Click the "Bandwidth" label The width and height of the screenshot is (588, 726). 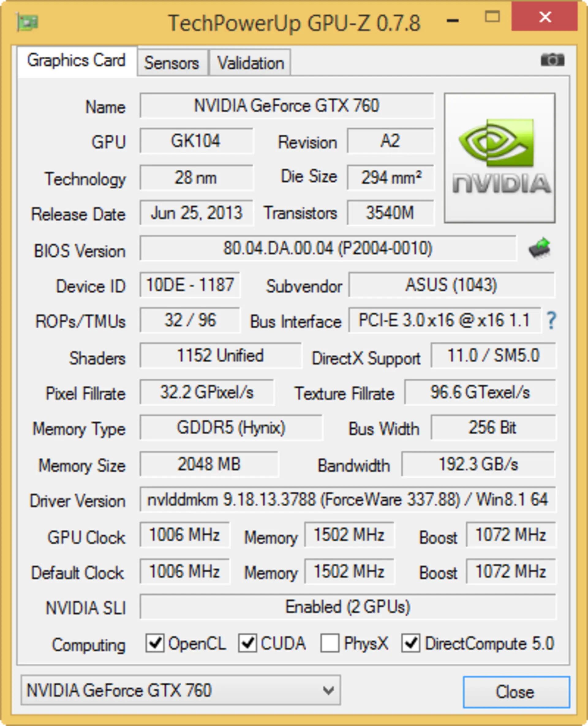[354, 466]
